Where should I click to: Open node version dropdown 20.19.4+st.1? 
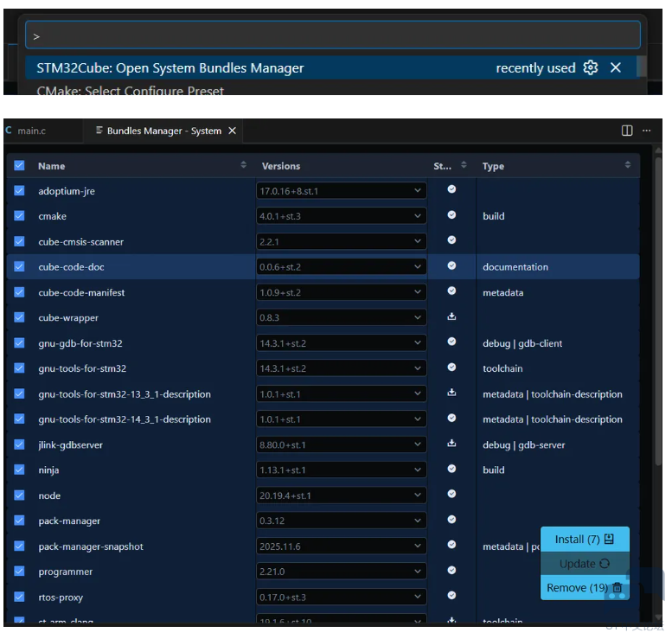point(341,495)
